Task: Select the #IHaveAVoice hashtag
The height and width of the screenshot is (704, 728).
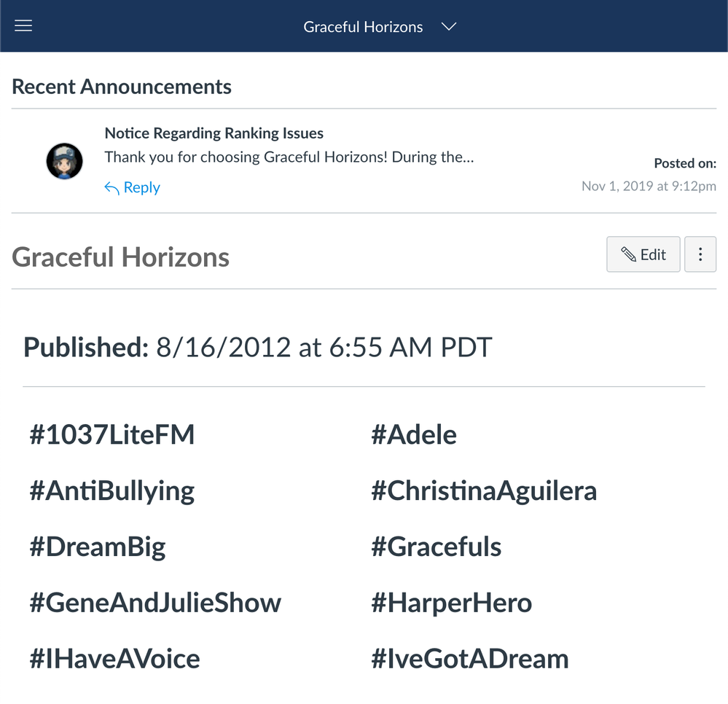Action: (114, 659)
